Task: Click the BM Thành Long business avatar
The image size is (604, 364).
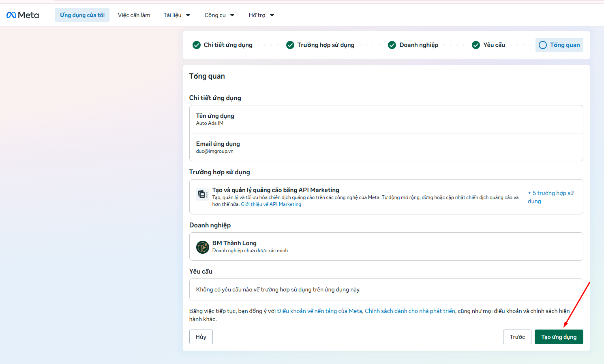Action: (x=203, y=247)
